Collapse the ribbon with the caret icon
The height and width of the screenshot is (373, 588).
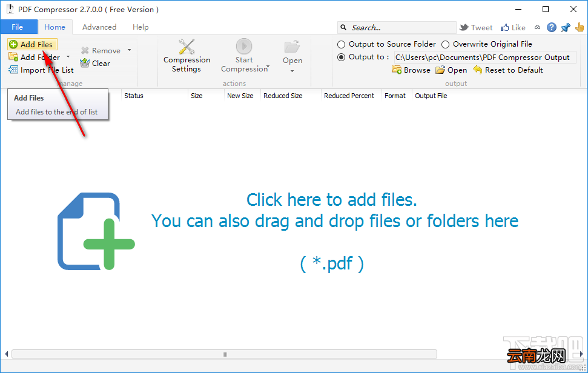click(537, 27)
